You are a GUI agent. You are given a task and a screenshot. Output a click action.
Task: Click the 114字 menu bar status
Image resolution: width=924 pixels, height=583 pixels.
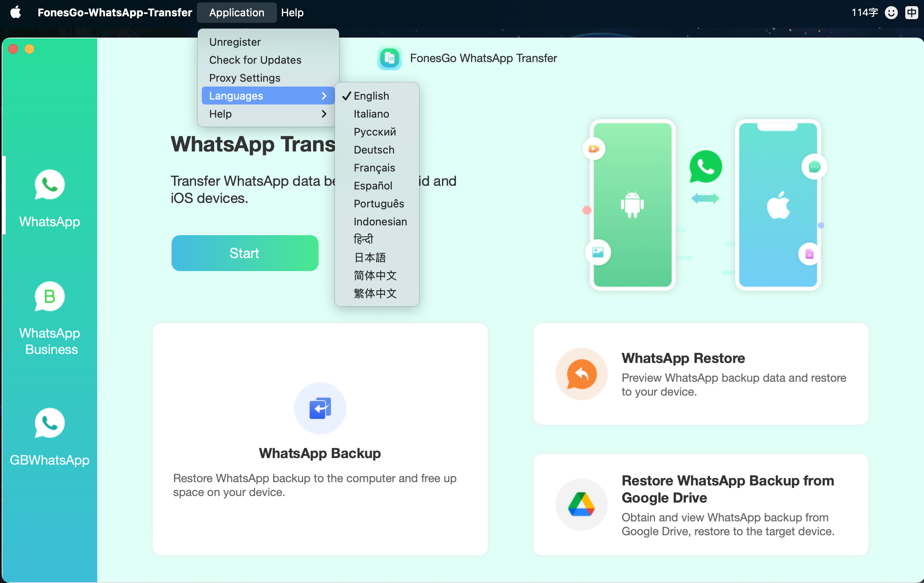[x=865, y=13]
